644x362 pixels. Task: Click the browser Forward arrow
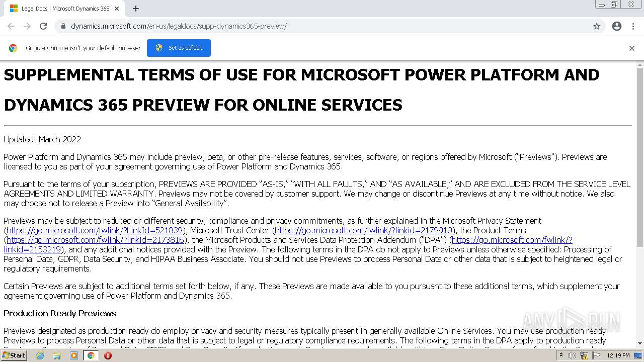pyautogui.click(x=27, y=26)
